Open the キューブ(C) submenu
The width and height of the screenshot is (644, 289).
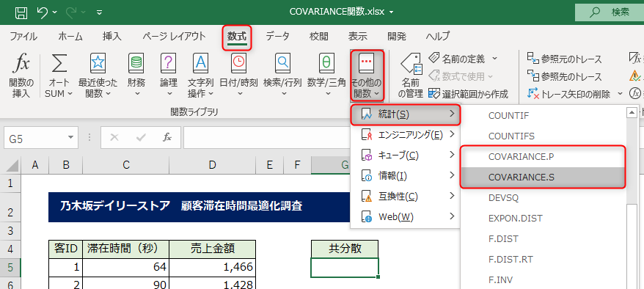click(406, 156)
